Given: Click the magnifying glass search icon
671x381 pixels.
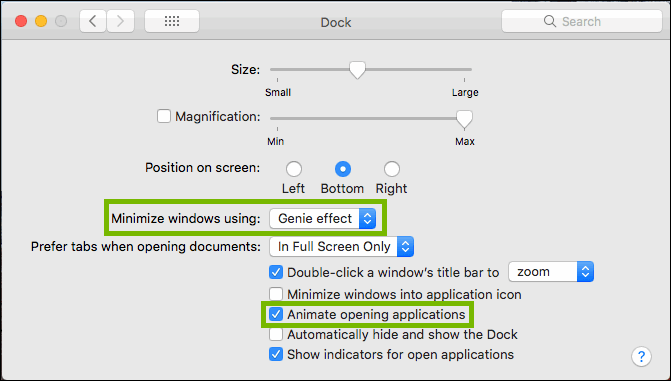Looking at the screenshot, I should (550, 21).
